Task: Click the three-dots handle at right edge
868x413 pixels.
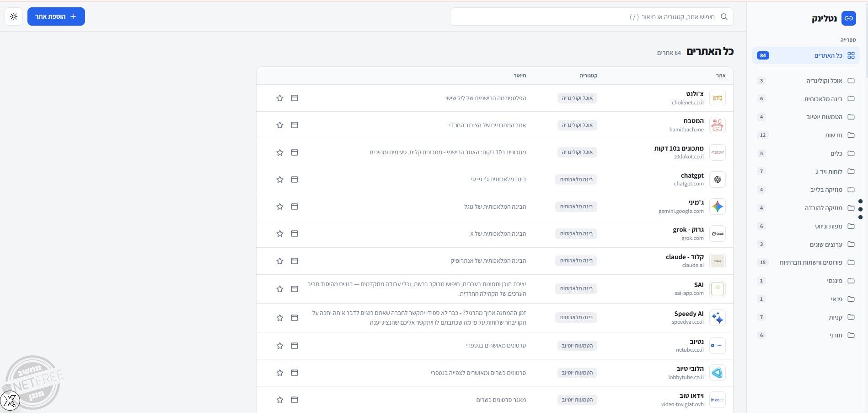Action: coord(860,209)
